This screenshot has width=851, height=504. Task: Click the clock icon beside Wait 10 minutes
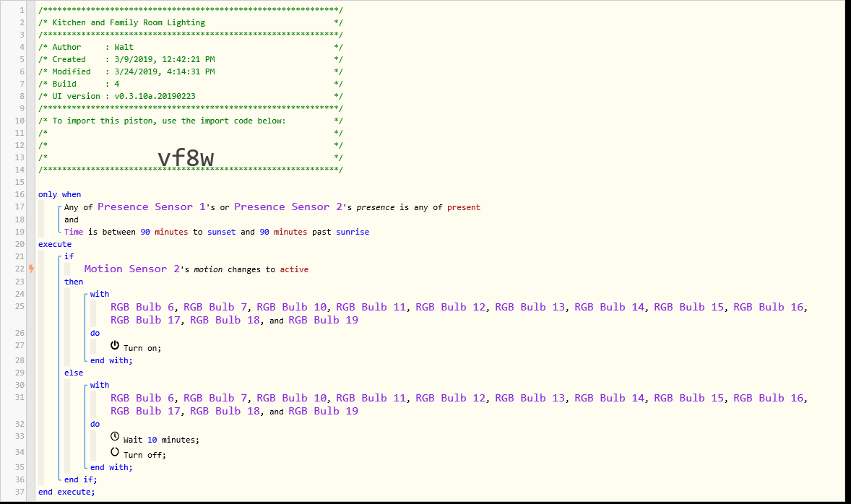[x=115, y=436]
